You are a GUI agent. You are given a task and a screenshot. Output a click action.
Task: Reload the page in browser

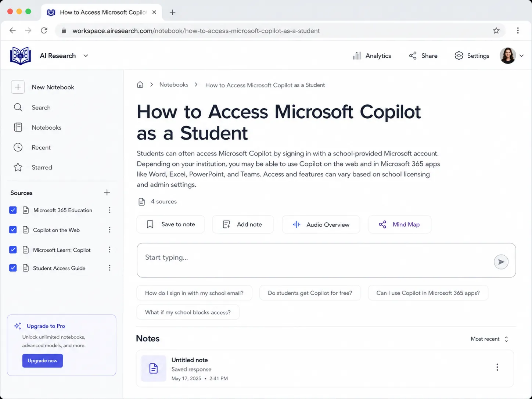point(44,30)
